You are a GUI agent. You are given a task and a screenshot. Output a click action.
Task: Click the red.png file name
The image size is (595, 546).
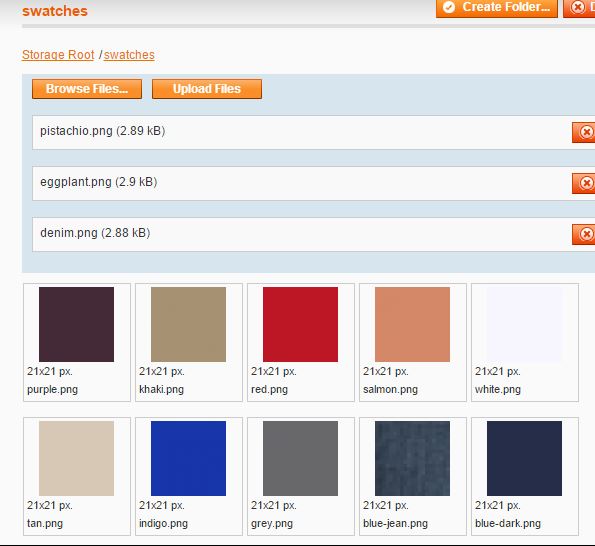[x=269, y=390]
